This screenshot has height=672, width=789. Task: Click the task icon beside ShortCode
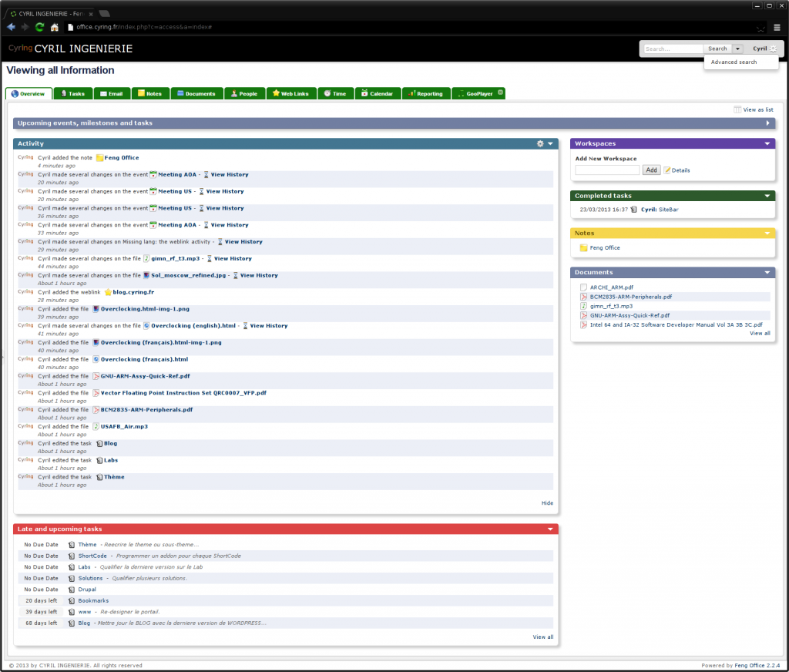72,556
